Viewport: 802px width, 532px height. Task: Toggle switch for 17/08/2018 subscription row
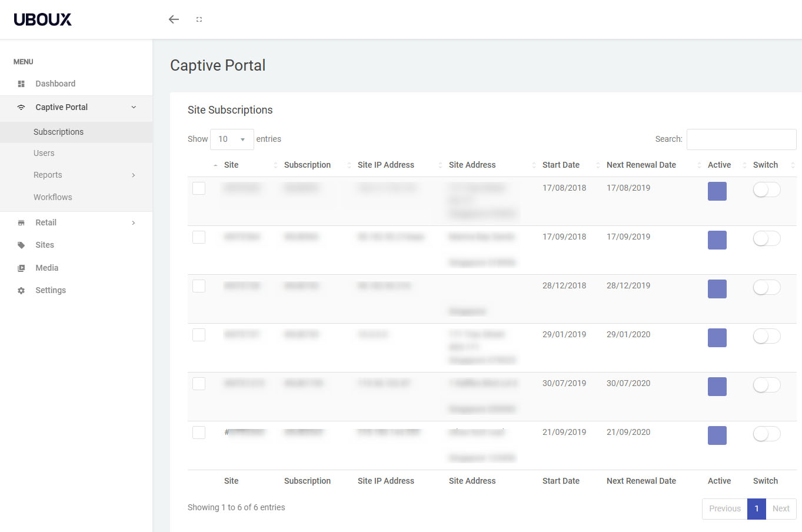pyautogui.click(x=766, y=189)
